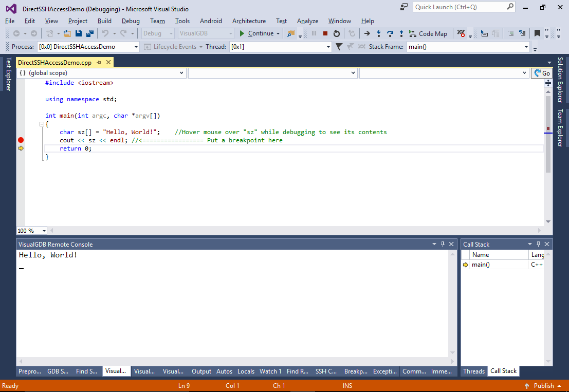This screenshot has height=392, width=569.
Task: Open the Solution Explorer side tab
Action: pos(560,80)
